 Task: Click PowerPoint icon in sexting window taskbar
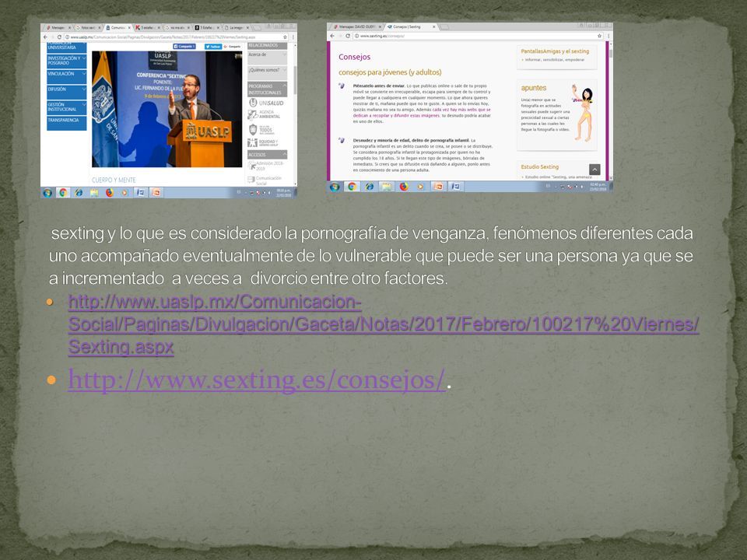[438, 187]
